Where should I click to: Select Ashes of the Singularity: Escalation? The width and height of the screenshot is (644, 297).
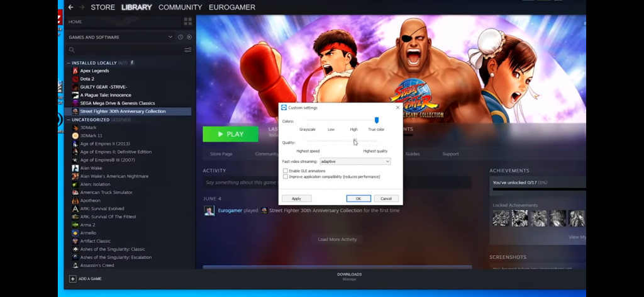(116, 257)
